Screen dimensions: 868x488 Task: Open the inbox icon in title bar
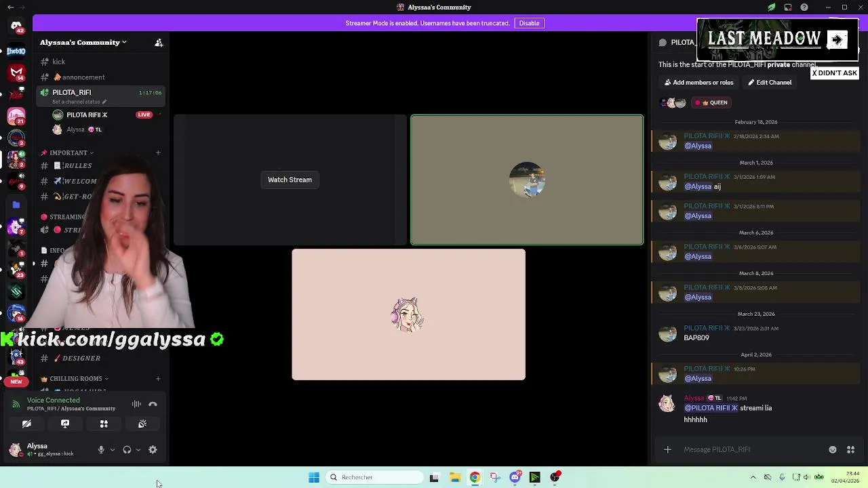[x=788, y=7]
